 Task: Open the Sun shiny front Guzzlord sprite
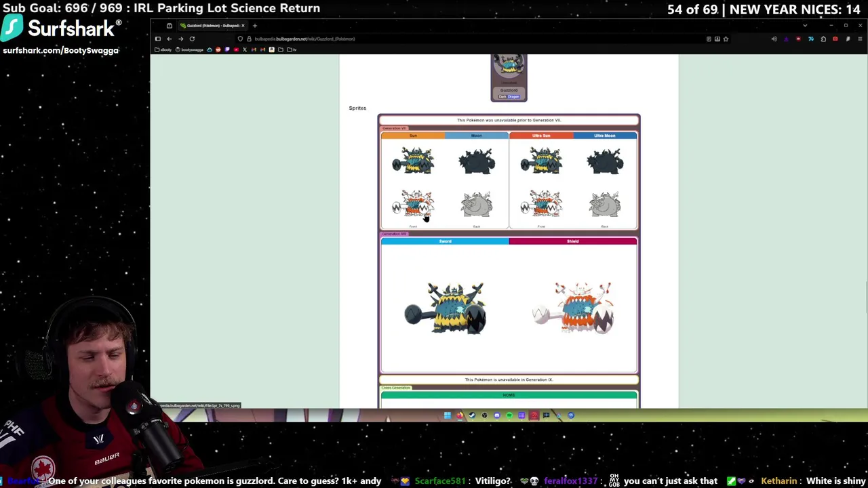pos(413,204)
